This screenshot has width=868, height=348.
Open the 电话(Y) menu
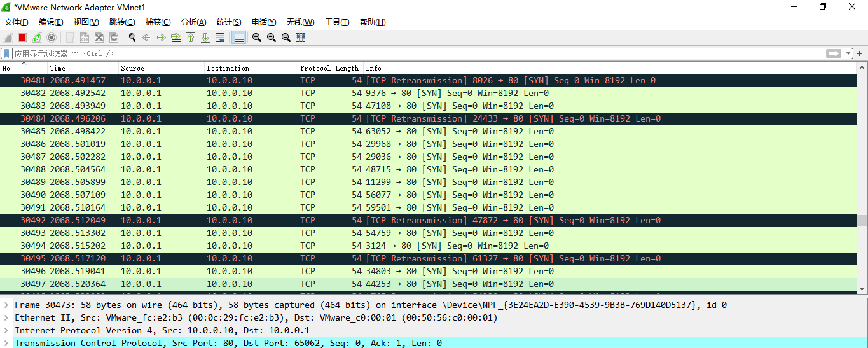(264, 22)
